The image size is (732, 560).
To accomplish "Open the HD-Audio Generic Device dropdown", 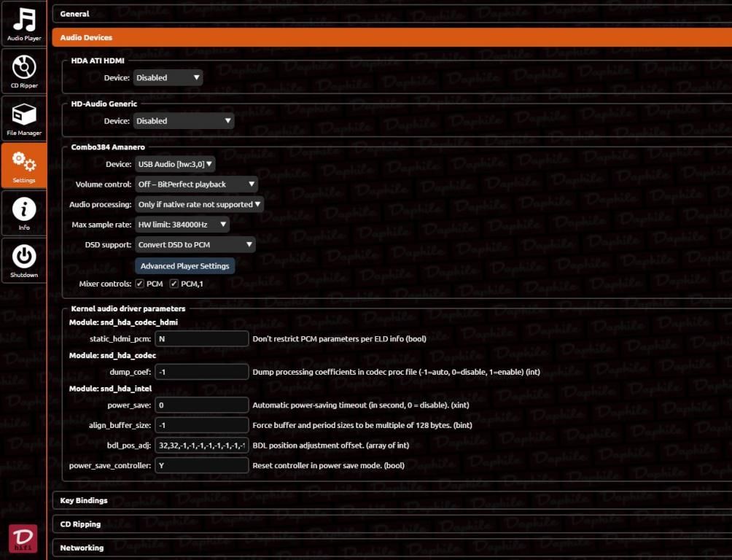I will 184,121.
